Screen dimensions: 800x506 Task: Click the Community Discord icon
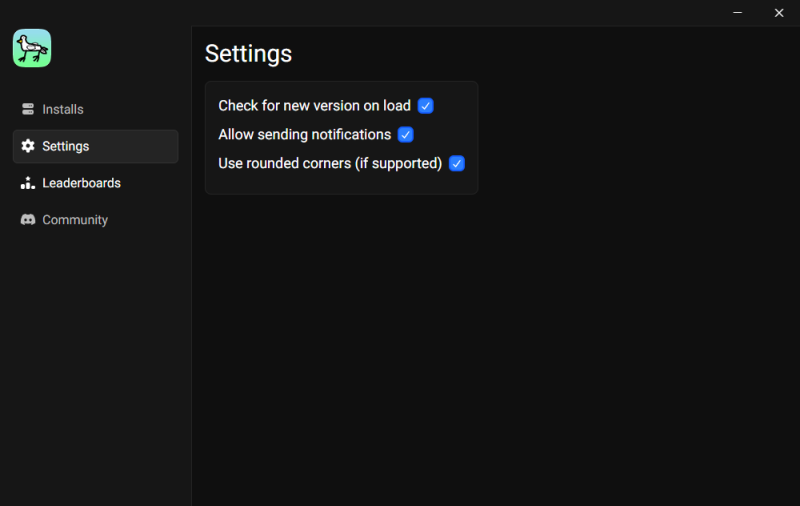tap(28, 220)
